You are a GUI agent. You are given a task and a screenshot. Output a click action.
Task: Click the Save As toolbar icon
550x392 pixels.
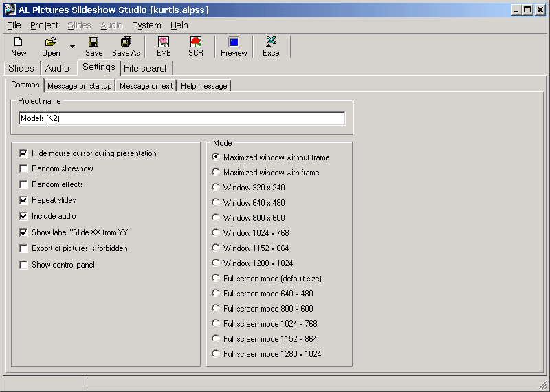point(126,42)
